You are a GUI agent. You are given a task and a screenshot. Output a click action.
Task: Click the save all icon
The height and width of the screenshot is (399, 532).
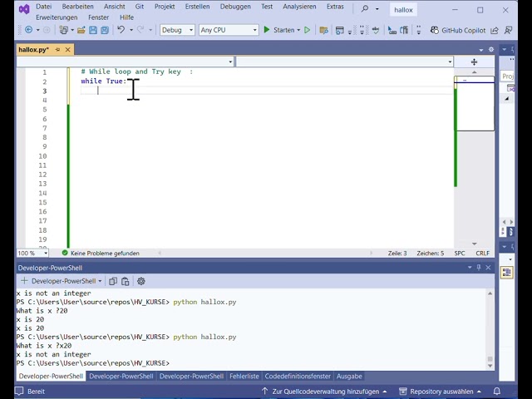point(105,30)
